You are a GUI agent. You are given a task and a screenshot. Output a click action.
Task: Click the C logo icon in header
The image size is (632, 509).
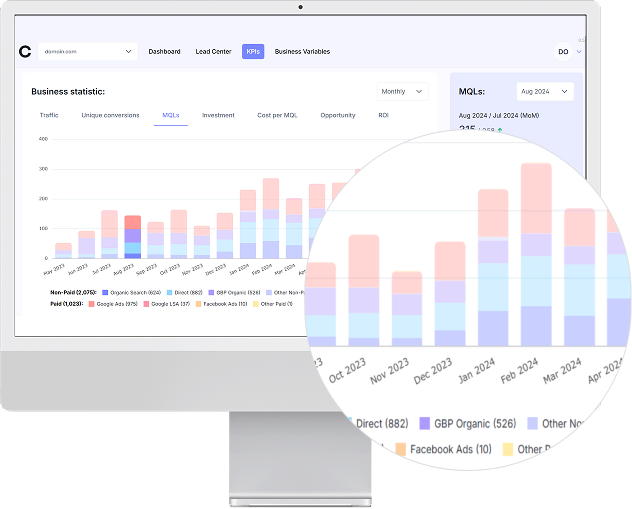[x=25, y=51]
